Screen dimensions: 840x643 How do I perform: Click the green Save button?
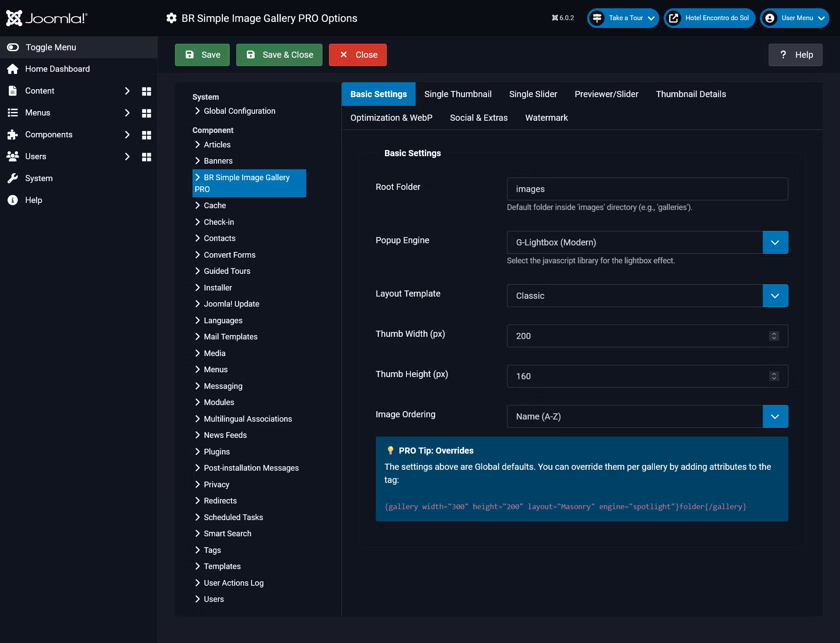(202, 55)
